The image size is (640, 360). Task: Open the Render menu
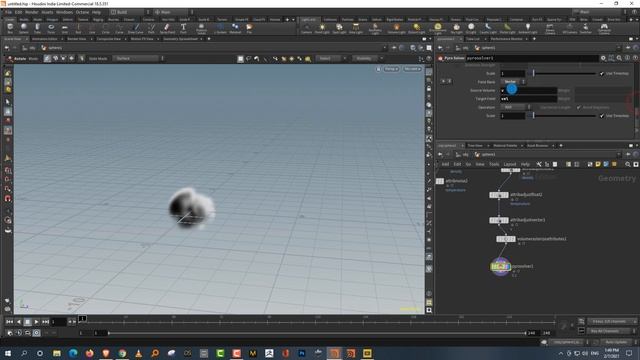coord(31,12)
